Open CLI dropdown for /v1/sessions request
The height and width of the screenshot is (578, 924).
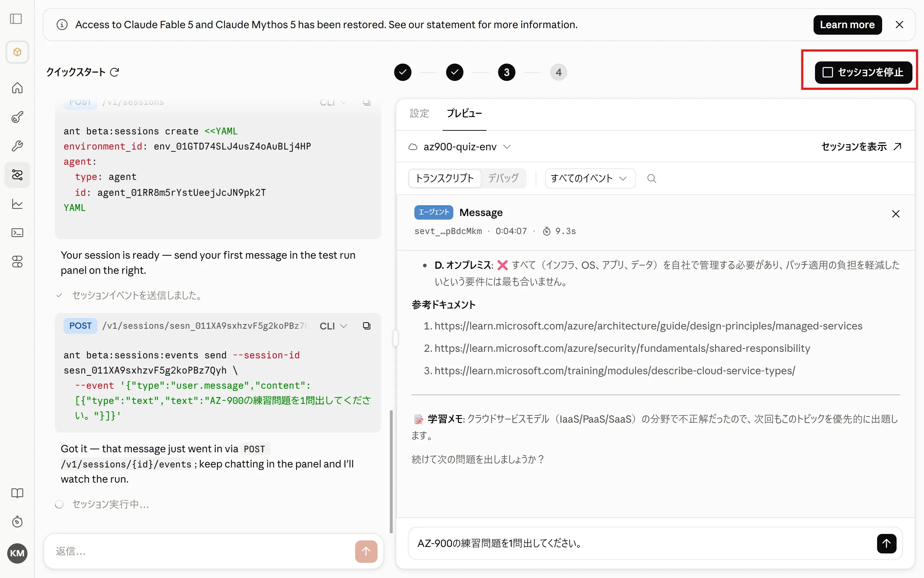coord(333,102)
